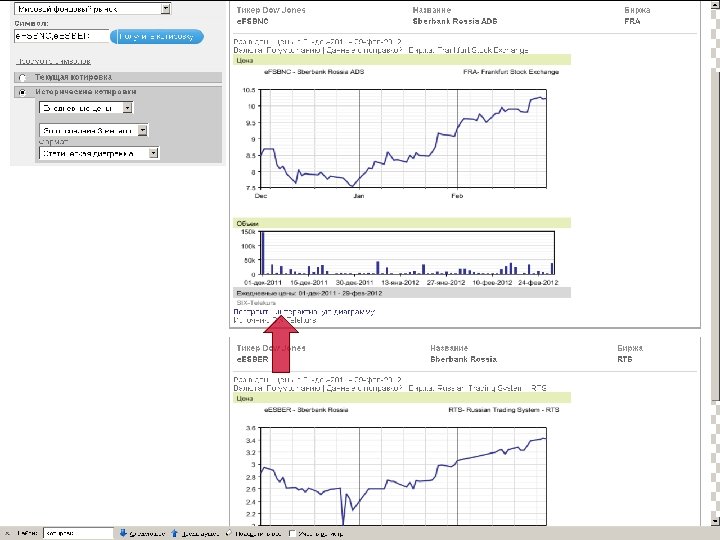
Task: Click the eFSBNC Sberbank ADS price chart
Action: [x=403, y=139]
